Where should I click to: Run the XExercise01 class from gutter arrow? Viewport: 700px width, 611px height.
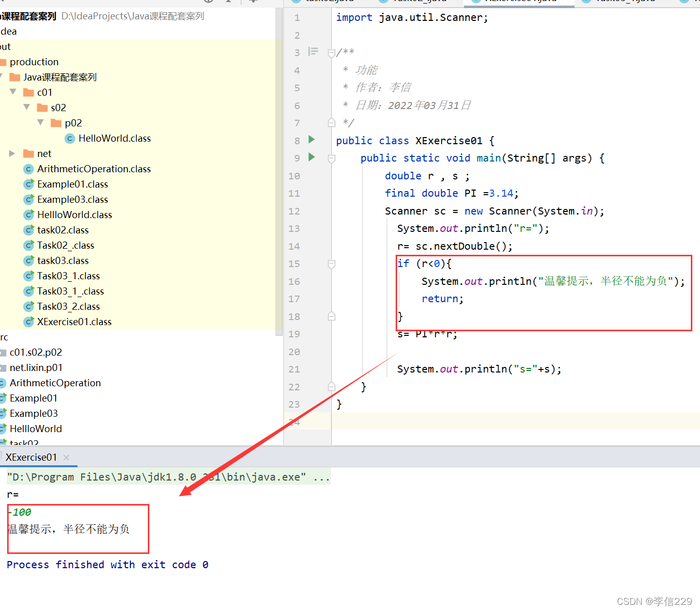pos(312,140)
